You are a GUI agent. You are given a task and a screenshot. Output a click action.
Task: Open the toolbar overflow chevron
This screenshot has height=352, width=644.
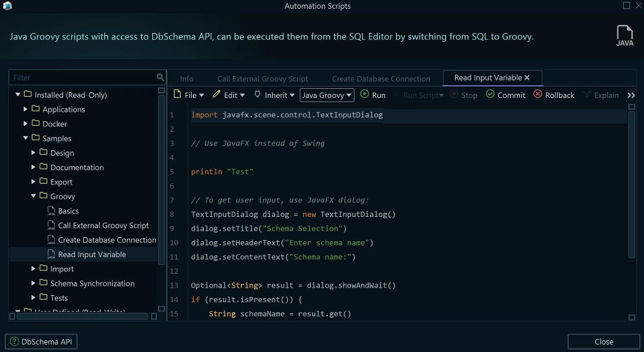click(x=631, y=95)
